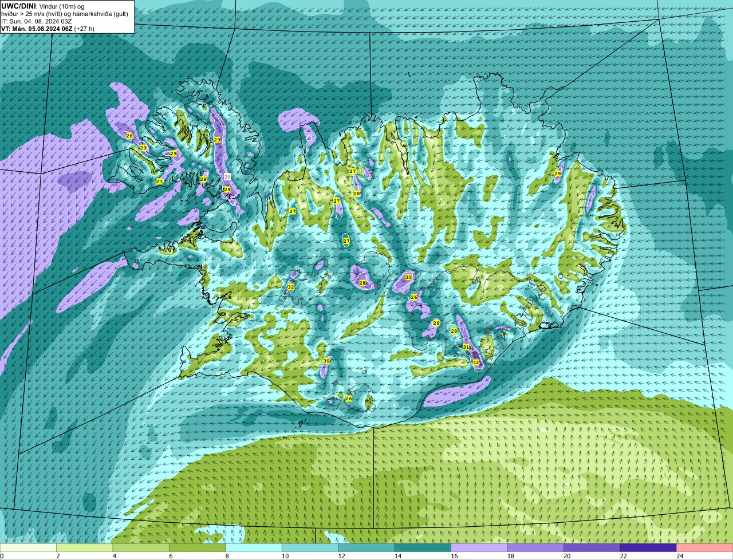Click the legend tick value 14
The width and height of the screenshot is (733, 560).
point(398,556)
